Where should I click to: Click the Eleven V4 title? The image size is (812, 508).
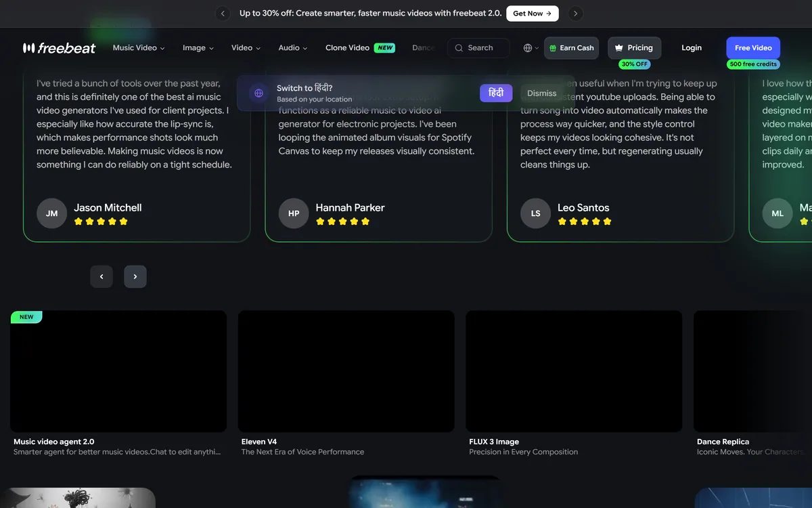[259, 442]
